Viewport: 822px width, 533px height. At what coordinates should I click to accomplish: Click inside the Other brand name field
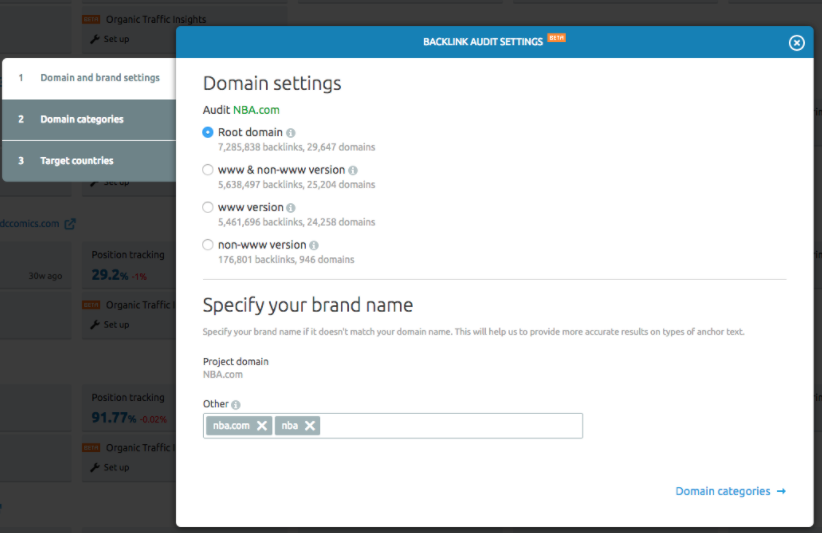tap(450, 426)
